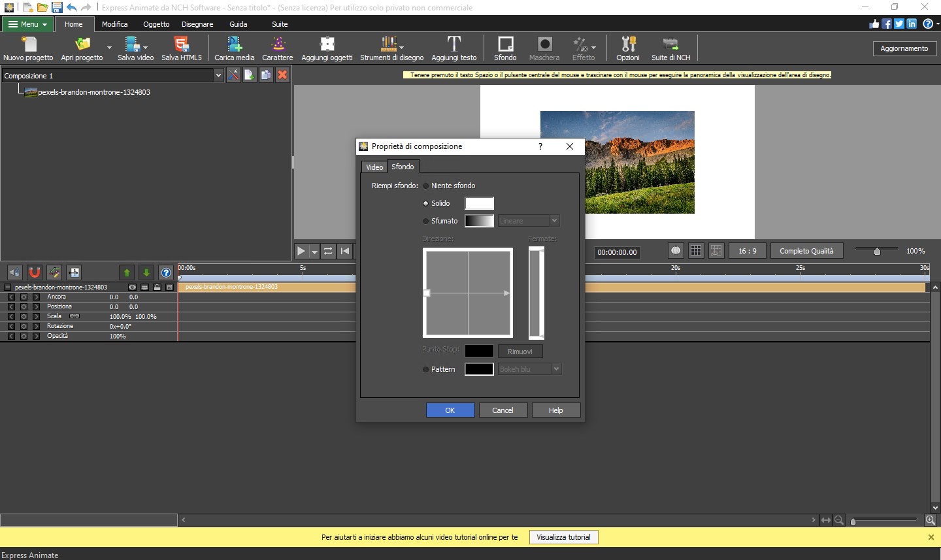The height and width of the screenshot is (560, 941).
Task: Open the play options dropdown arrow
Action: [x=314, y=252]
